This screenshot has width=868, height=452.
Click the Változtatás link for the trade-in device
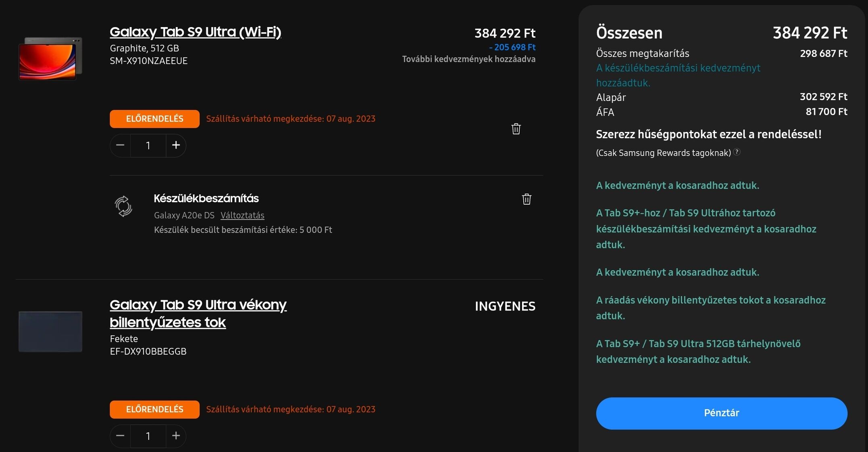[x=242, y=215]
